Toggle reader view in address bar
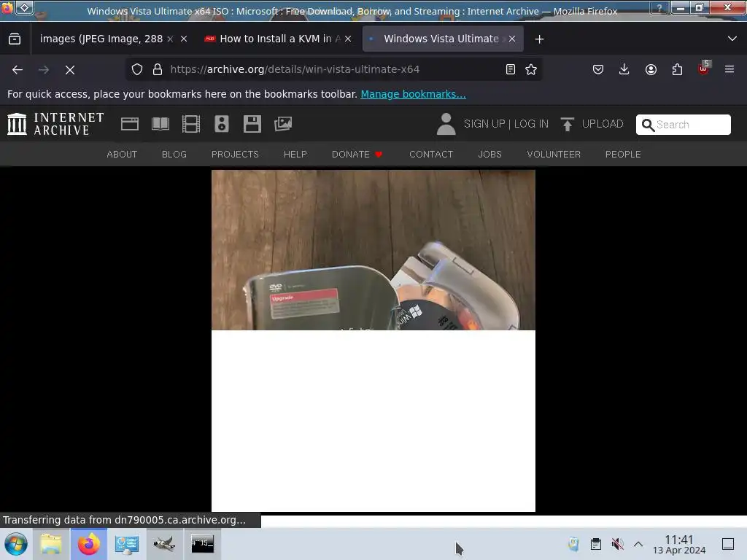The width and height of the screenshot is (747, 560). (x=510, y=69)
